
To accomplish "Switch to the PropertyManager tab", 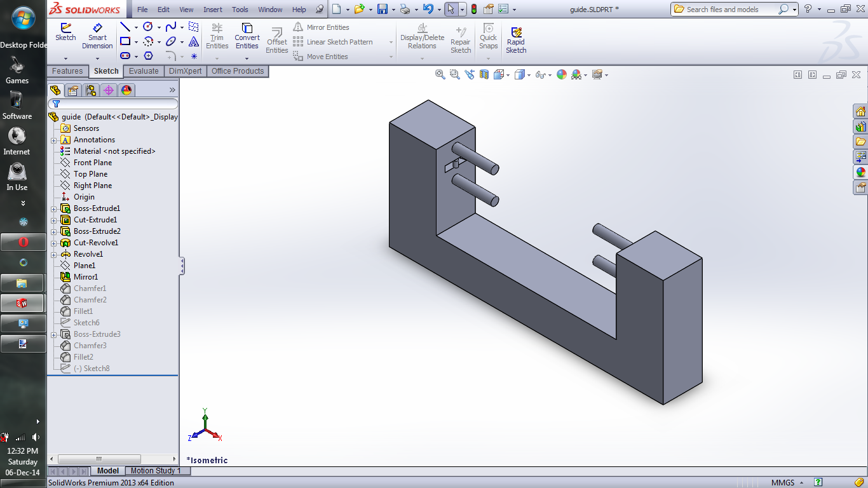I will pos(73,90).
